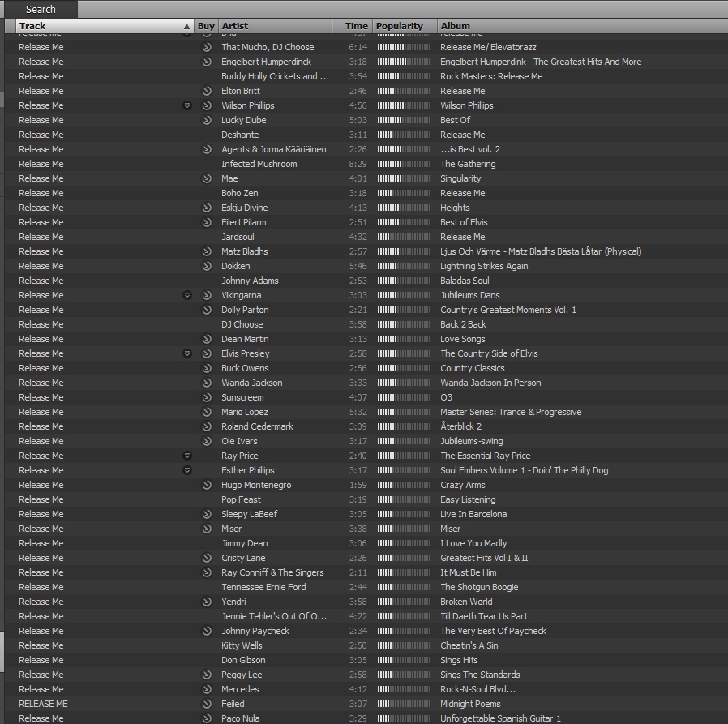Open artist Jennie Tebler's Out Of O…

coord(274,616)
